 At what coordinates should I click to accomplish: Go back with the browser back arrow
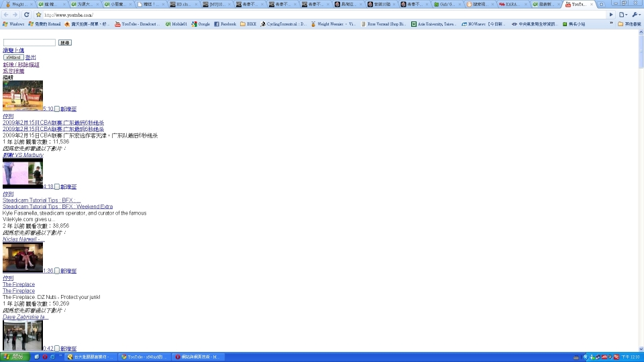6,15
